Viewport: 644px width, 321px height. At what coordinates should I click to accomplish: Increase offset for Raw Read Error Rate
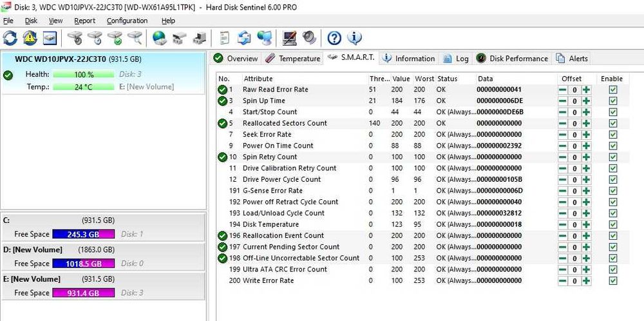tap(587, 90)
